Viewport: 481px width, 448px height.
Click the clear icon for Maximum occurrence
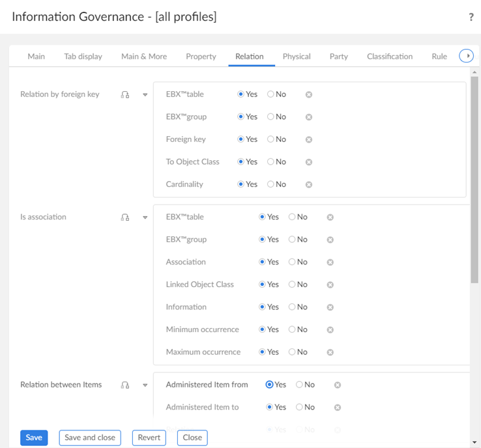(330, 352)
